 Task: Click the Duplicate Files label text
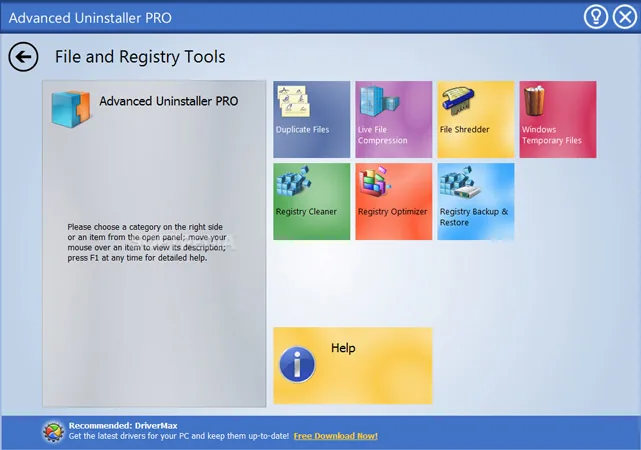(x=303, y=130)
